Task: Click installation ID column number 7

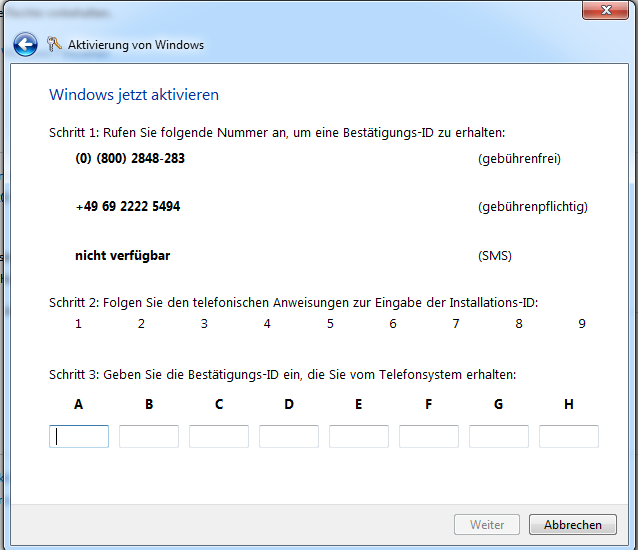Action: pyautogui.click(x=456, y=324)
